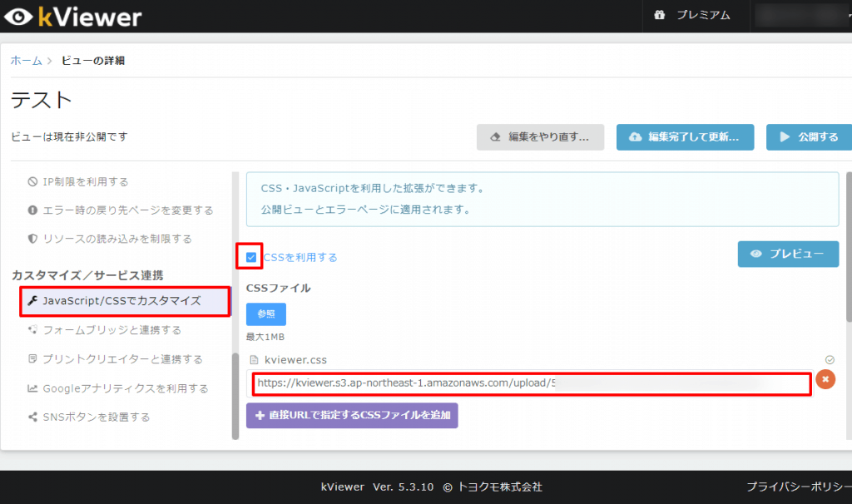The width and height of the screenshot is (852, 504).
Task: Click the gift icon beside プレミアム
Action: (x=660, y=15)
